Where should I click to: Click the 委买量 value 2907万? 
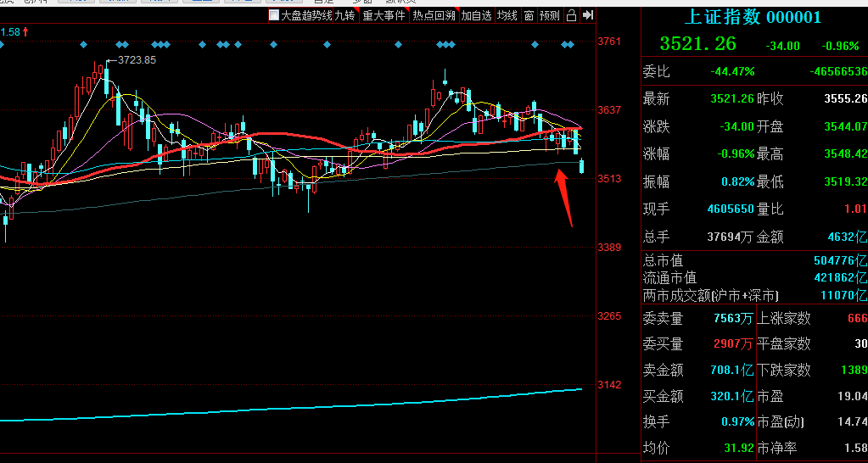[733, 344]
